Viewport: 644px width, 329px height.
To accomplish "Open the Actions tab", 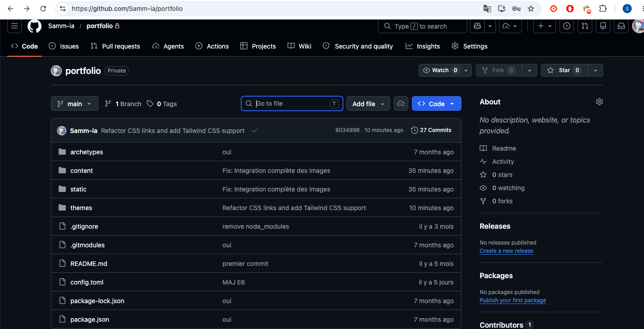I will click(x=212, y=46).
